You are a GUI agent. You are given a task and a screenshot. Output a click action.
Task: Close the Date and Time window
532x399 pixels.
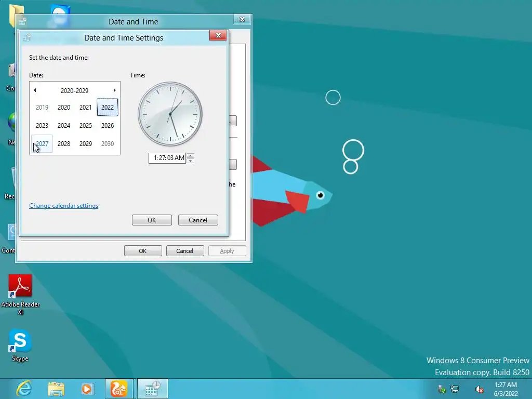(242, 19)
